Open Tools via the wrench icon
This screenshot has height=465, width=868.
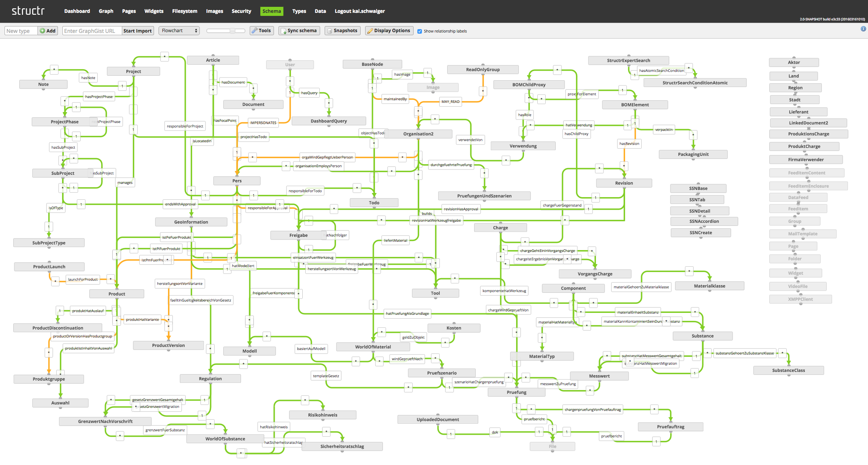(x=255, y=31)
